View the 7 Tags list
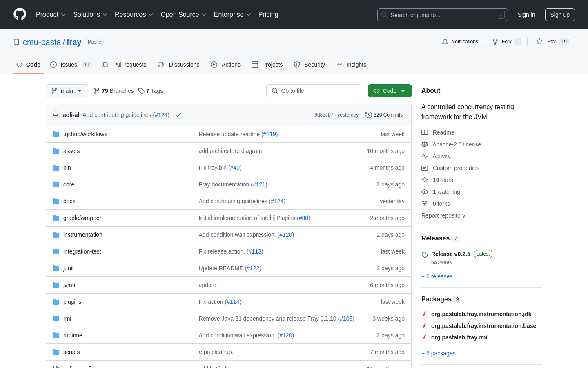This screenshot has width=588, height=368. click(x=151, y=91)
